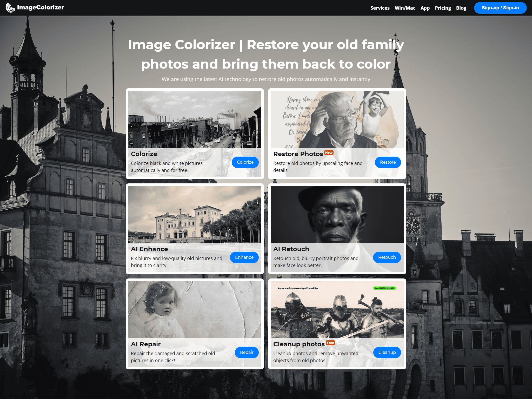Click the Repair button

(247, 352)
